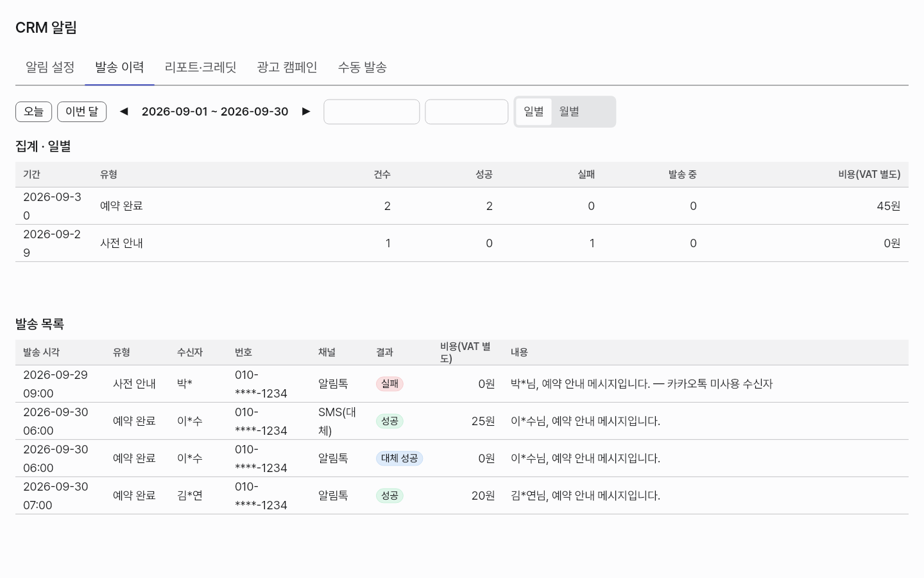Open the 리포트·크레딧 tab
The width and height of the screenshot is (924, 578).
click(200, 67)
